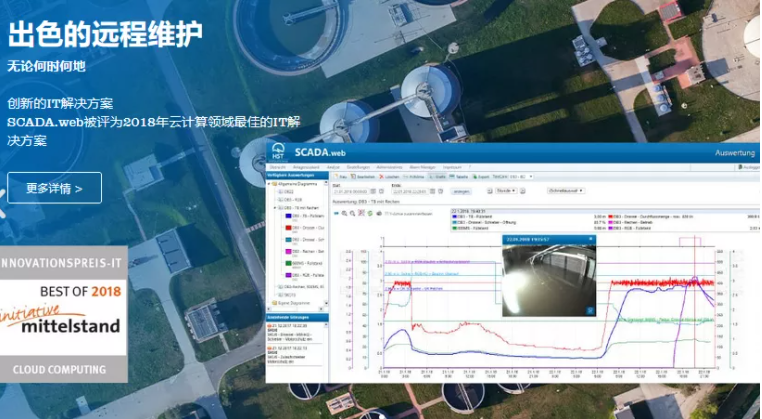The width and height of the screenshot is (762, 419).
Task: Open the Analyse menu
Action: click(x=334, y=167)
